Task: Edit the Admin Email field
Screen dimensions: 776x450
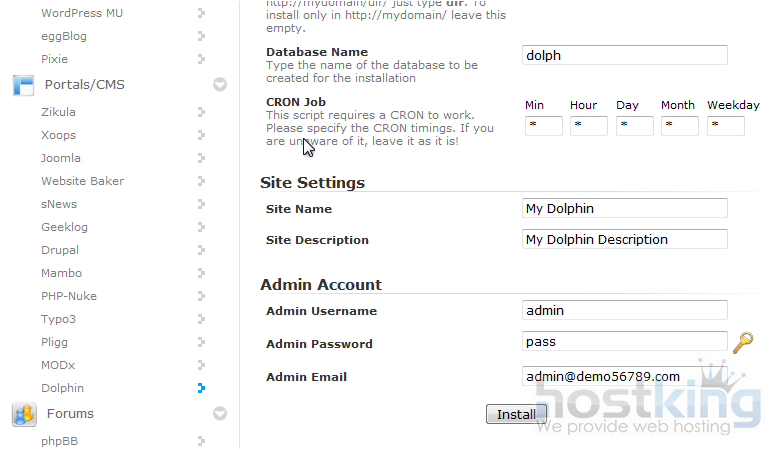Action: [624, 377]
